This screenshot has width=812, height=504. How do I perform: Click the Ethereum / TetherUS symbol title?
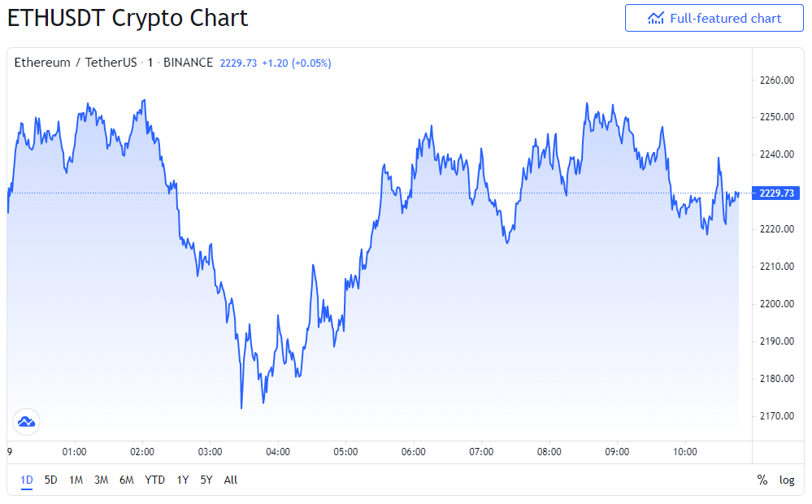click(76, 63)
